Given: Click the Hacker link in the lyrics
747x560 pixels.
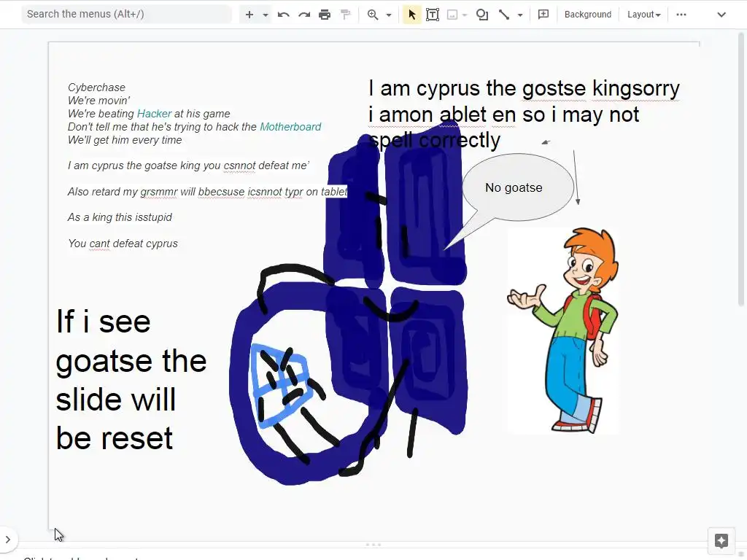Looking at the screenshot, I should (154, 114).
